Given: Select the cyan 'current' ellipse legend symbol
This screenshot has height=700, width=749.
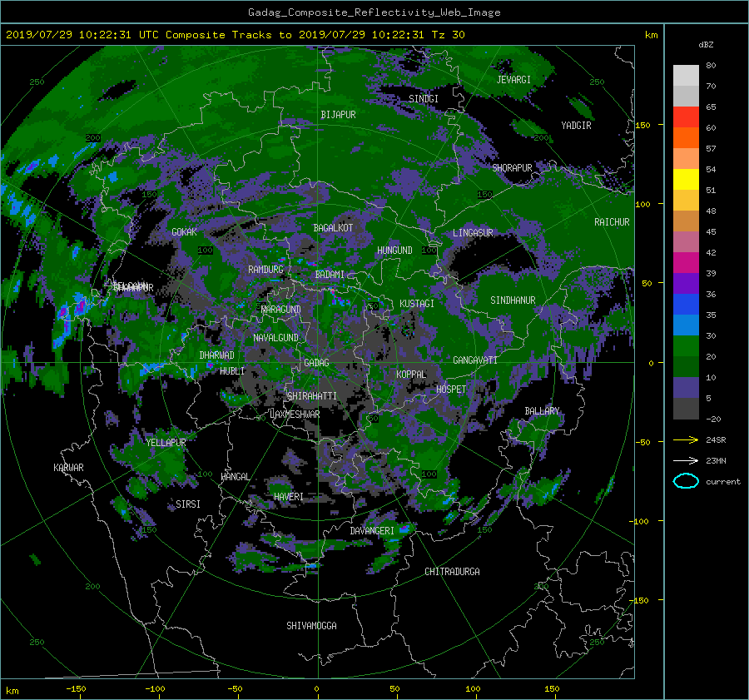Looking at the screenshot, I should coord(686,481).
